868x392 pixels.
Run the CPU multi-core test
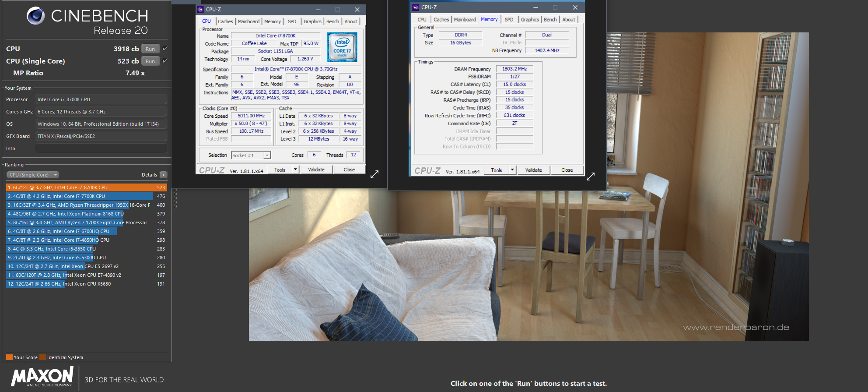tap(150, 49)
